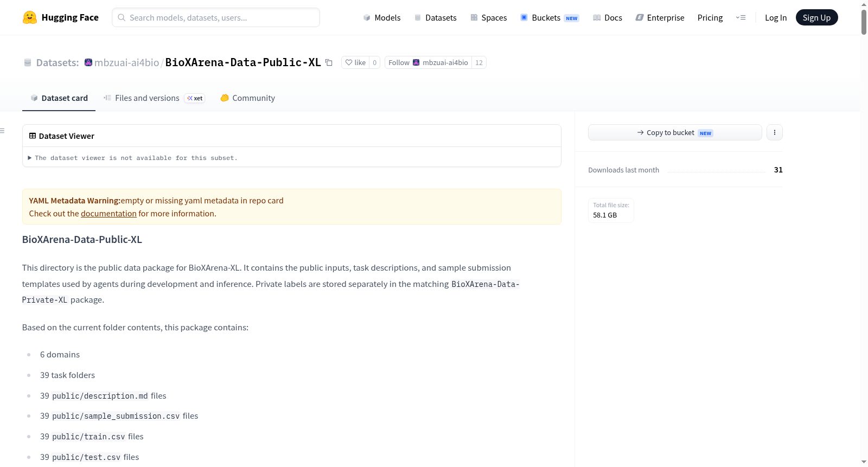
Task: Click the like count 0
Action: click(375, 62)
